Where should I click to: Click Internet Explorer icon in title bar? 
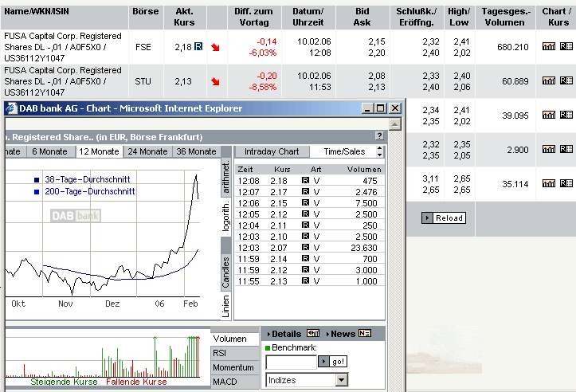[12, 108]
